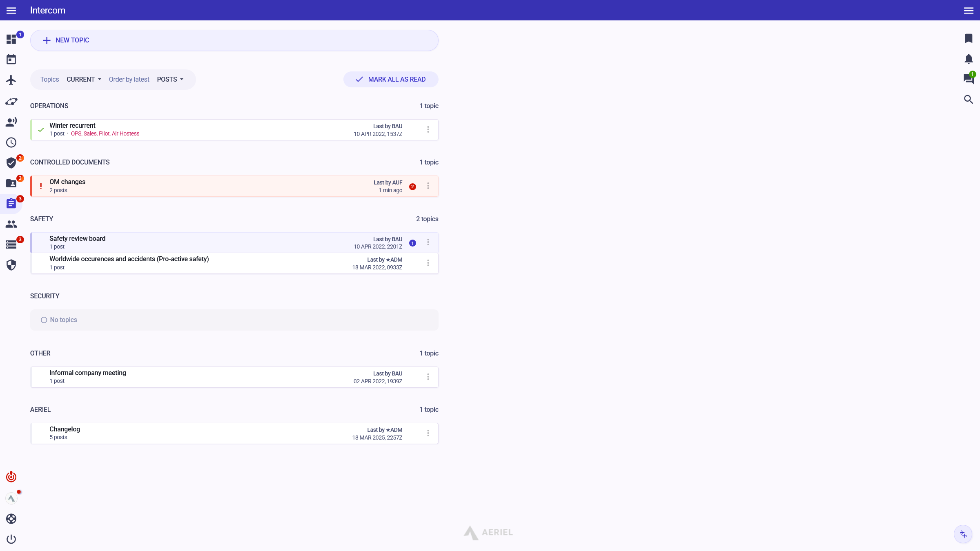
Task: Open the help lifebuoy icon
Action: point(11,519)
